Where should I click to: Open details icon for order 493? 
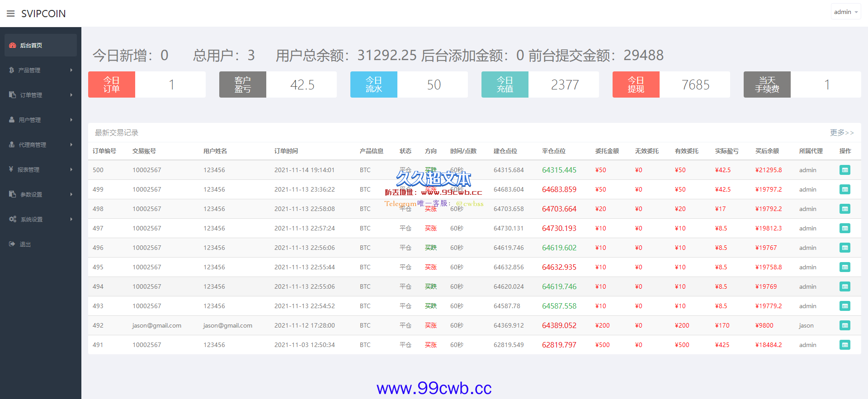click(845, 306)
